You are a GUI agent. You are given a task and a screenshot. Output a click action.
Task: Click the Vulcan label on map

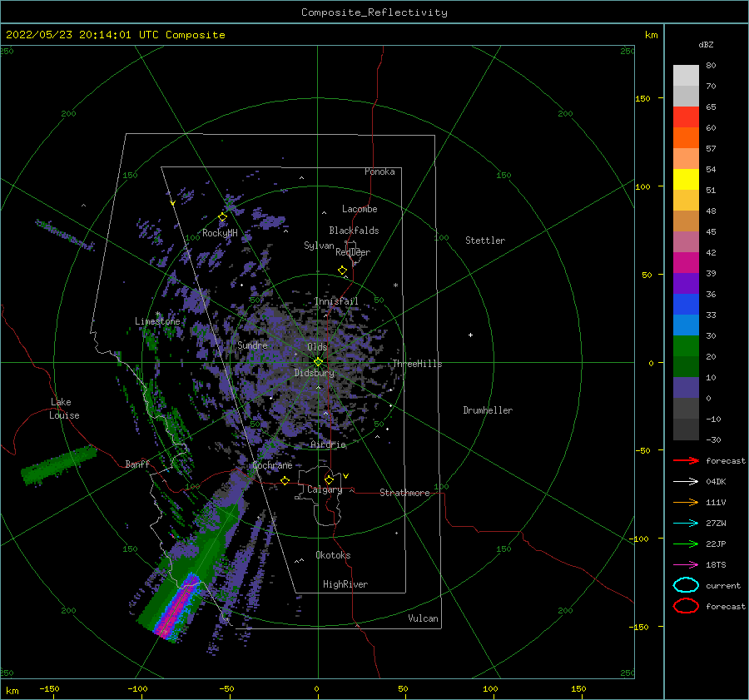pos(423,618)
